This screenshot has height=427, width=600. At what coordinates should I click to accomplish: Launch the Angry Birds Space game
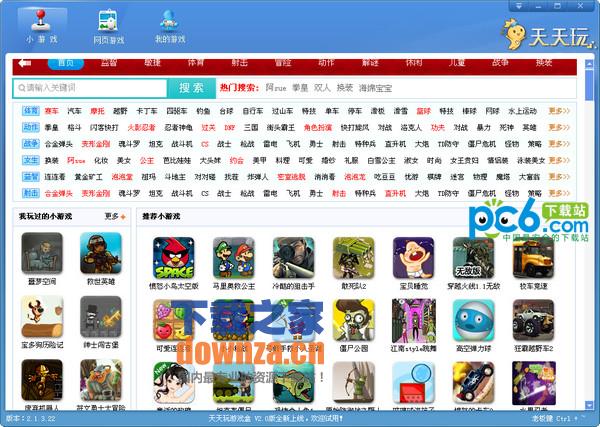[172, 258]
